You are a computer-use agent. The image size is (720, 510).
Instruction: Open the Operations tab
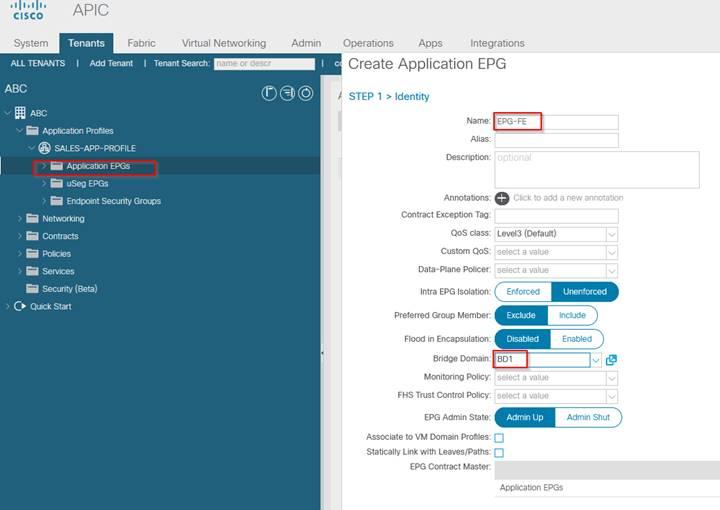(368, 43)
